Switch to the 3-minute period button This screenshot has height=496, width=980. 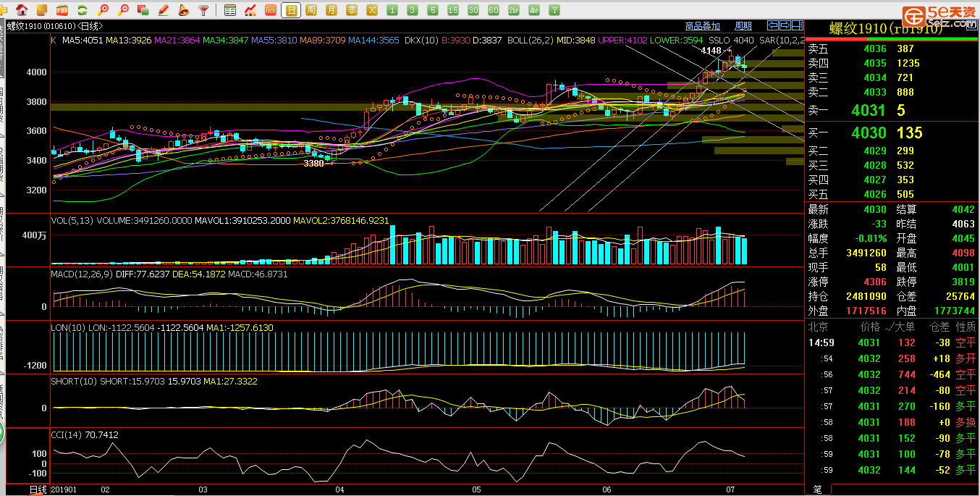pos(413,10)
